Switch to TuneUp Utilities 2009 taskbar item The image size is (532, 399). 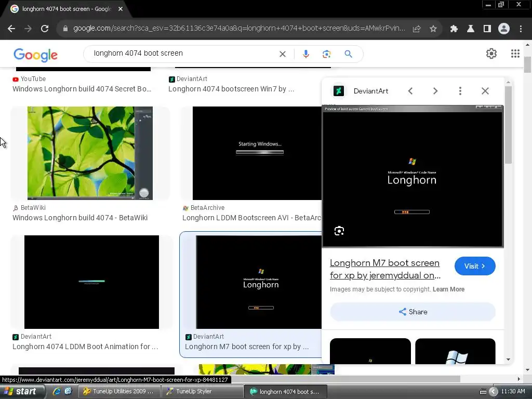pyautogui.click(x=119, y=392)
